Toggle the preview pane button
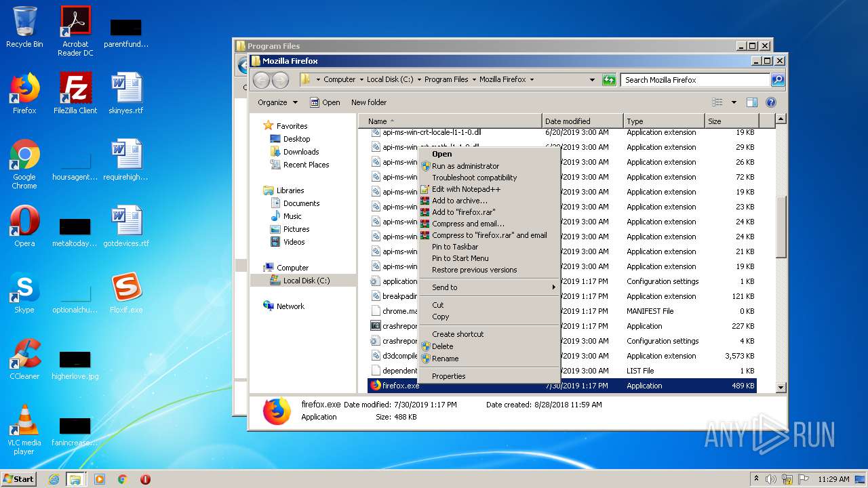868x488 pixels. [752, 102]
